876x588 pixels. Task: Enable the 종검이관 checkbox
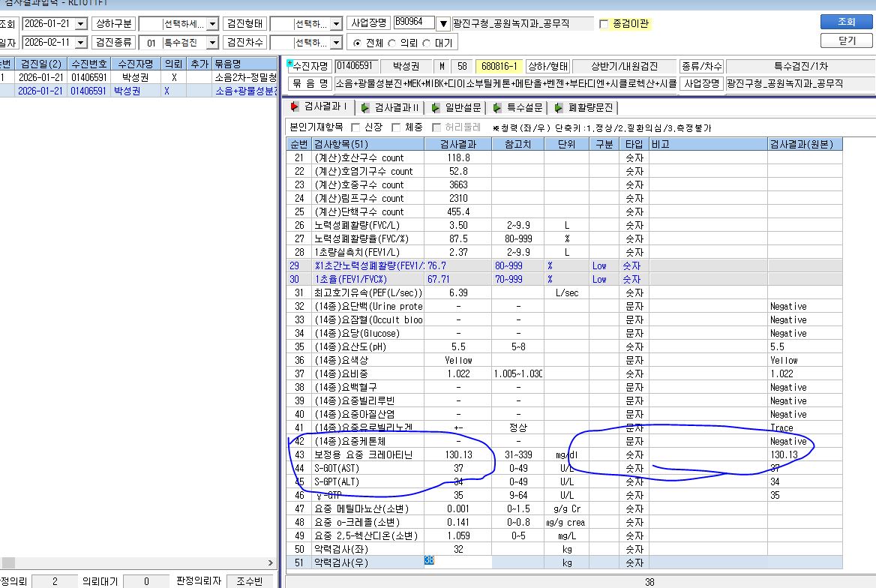[603, 23]
